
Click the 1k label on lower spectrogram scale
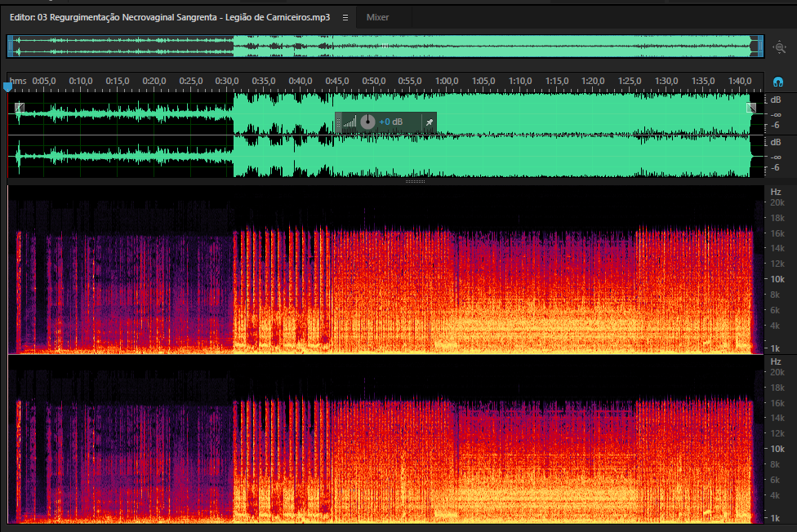[x=775, y=518]
